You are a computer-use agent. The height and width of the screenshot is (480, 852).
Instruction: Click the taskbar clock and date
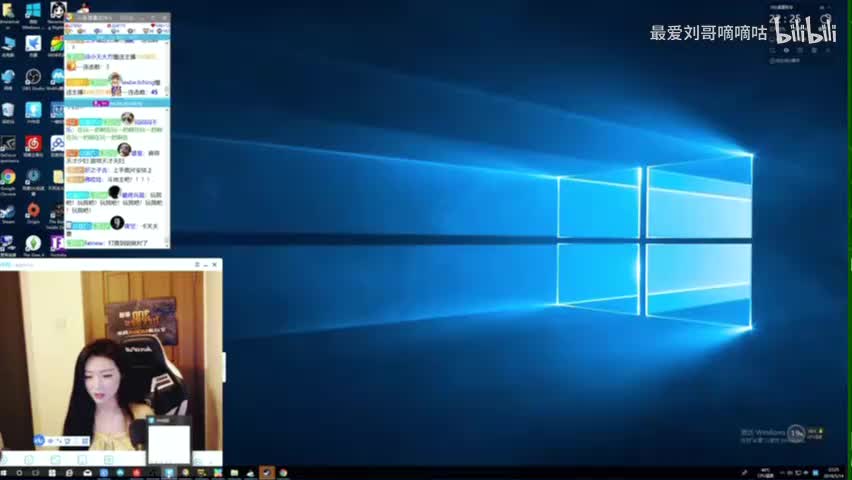pyautogui.click(x=834, y=472)
